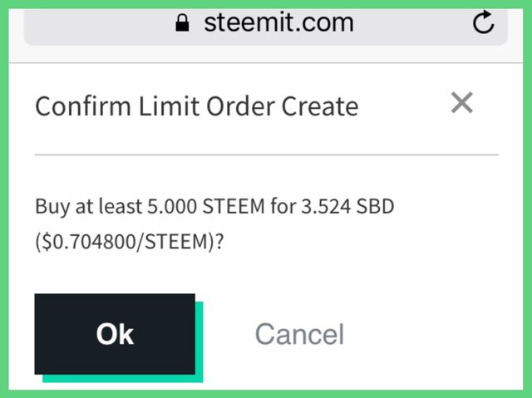Image resolution: width=532 pixels, height=398 pixels.
Task: Tap the steemit.com address text
Action: pos(278,22)
